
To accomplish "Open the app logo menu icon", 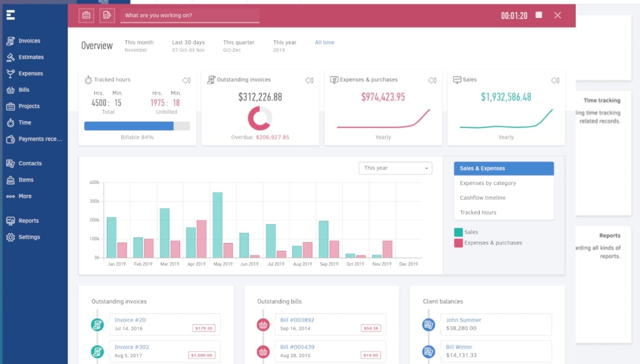I will (x=11, y=15).
